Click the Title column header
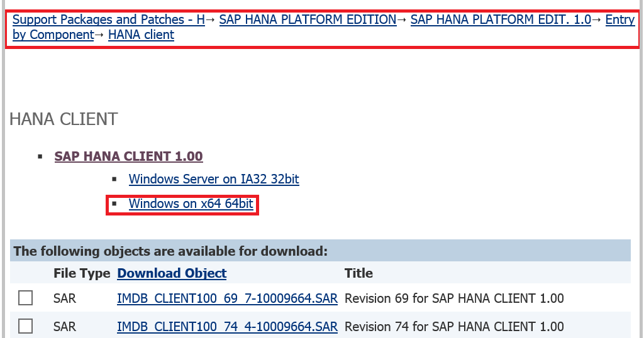Screen dimensions: 644x338 click(358, 273)
